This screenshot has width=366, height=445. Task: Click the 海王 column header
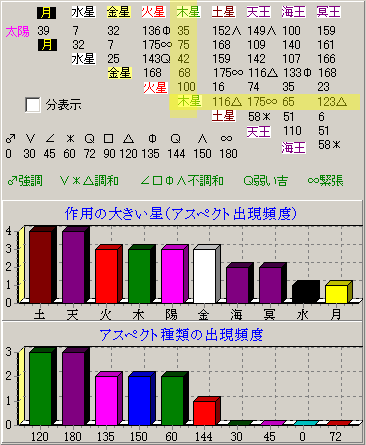pos(293,12)
